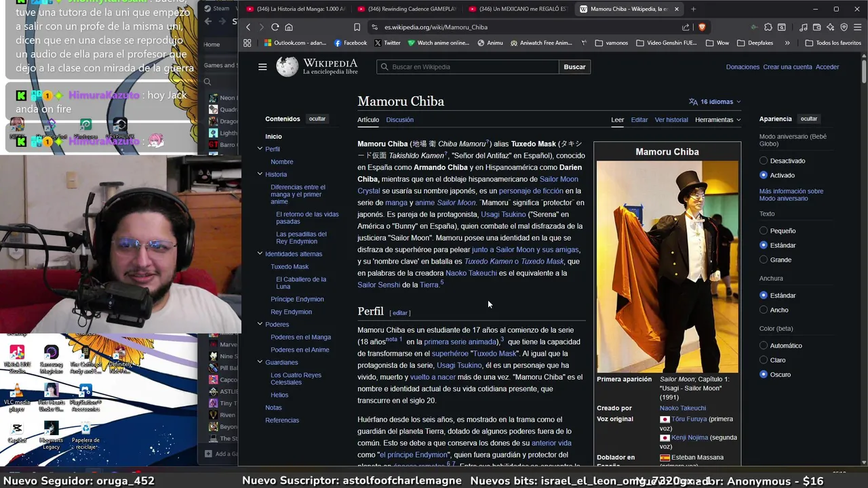Go back with the browser back arrow
Screen dimensions: 868x488
248,27
